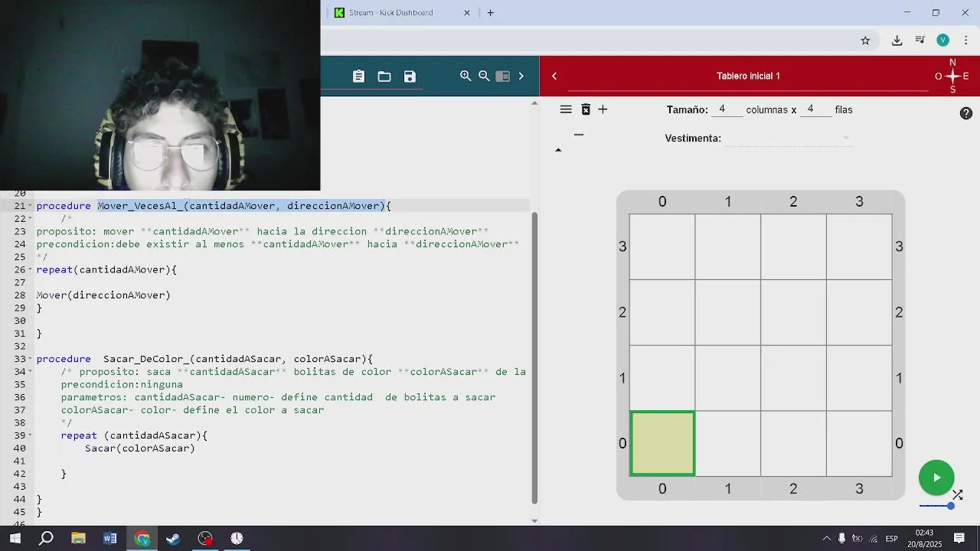The image size is (980, 551).
Task: Click the microphone tray icon
Action: tap(842, 539)
